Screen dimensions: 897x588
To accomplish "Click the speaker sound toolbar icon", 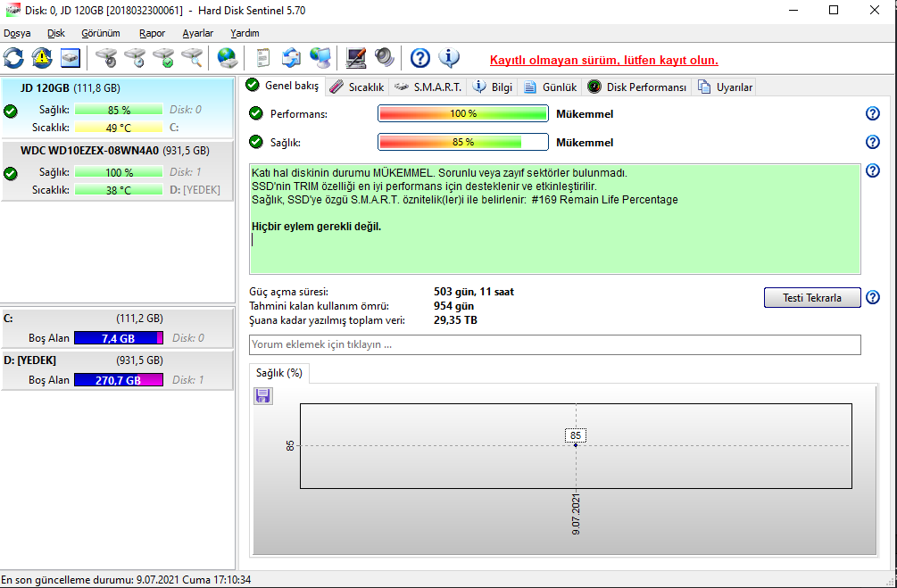I will (x=385, y=58).
